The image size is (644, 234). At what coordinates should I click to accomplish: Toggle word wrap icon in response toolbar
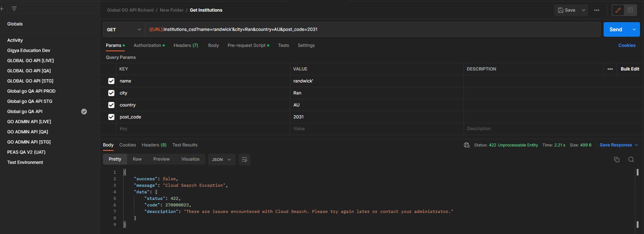pos(245,160)
